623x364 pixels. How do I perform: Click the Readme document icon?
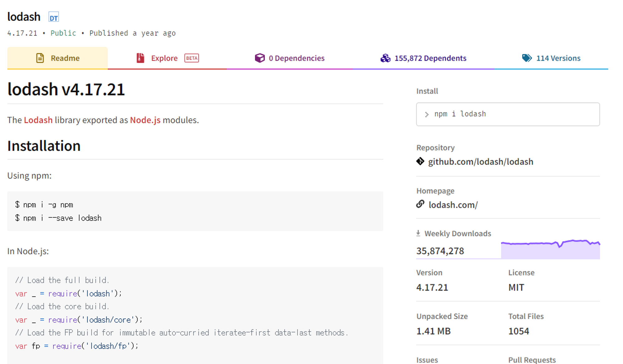[40, 58]
